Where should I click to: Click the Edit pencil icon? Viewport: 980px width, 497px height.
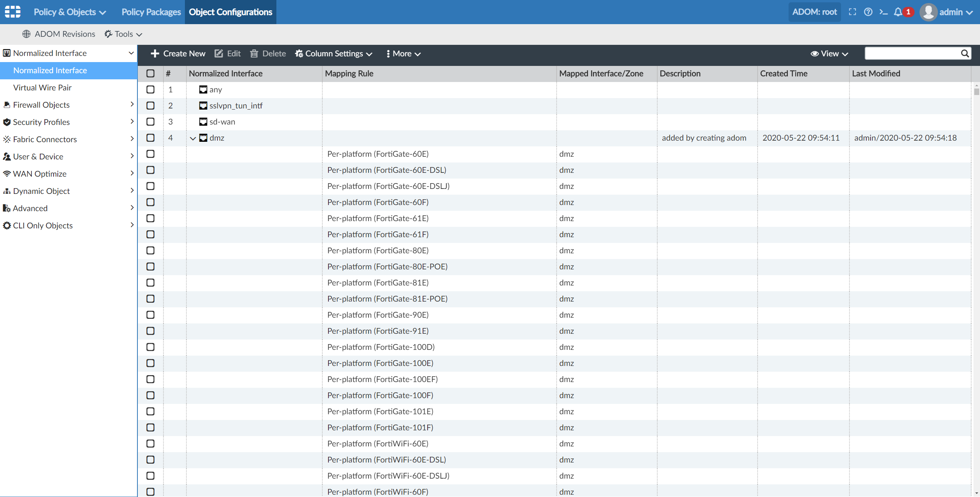coord(219,54)
